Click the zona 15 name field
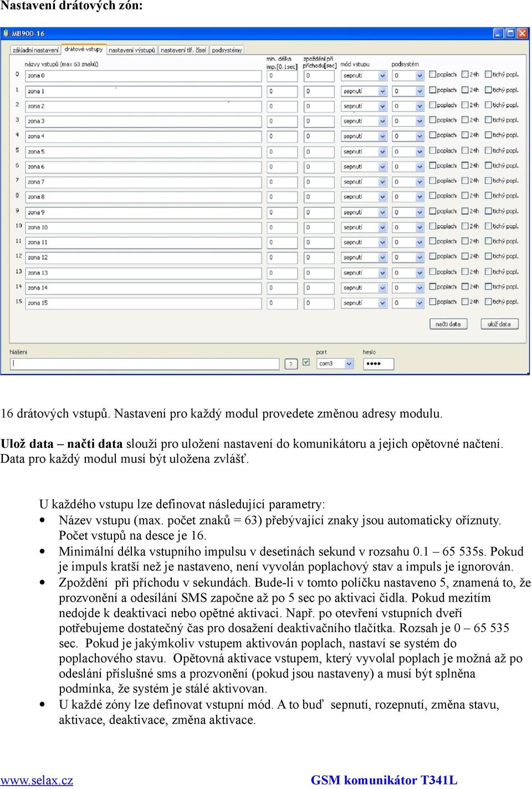532x789 pixels. (144, 303)
